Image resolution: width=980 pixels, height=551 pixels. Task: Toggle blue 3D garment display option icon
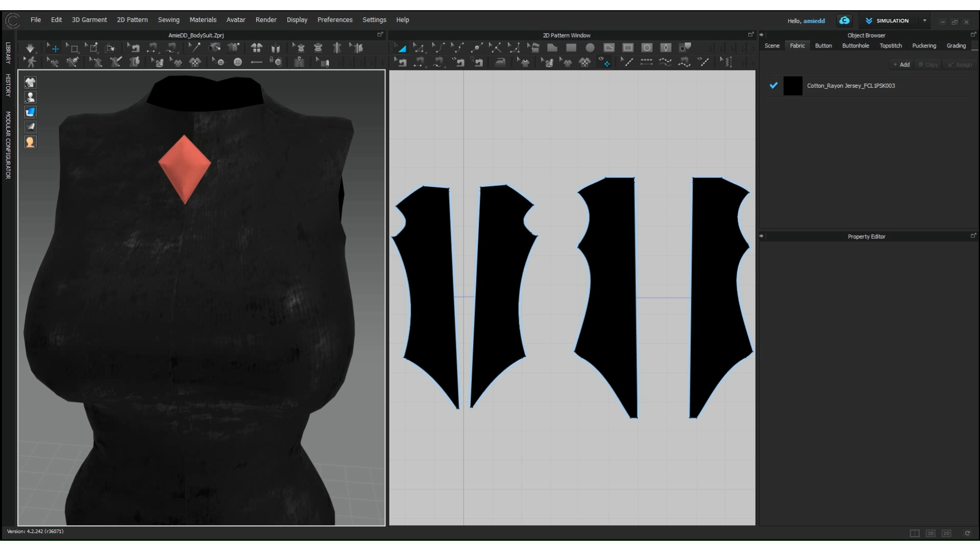[x=30, y=112]
